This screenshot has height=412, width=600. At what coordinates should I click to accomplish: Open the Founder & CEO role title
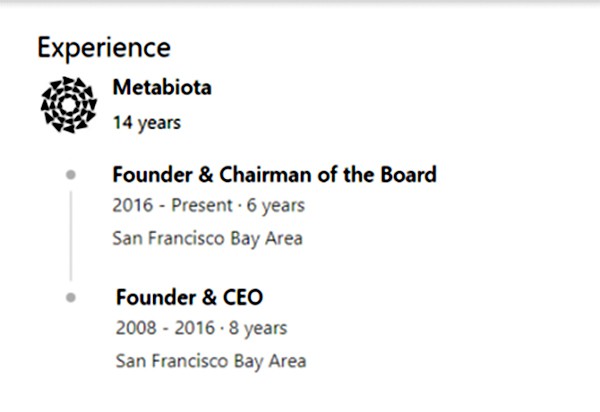(x=189, y=297)
